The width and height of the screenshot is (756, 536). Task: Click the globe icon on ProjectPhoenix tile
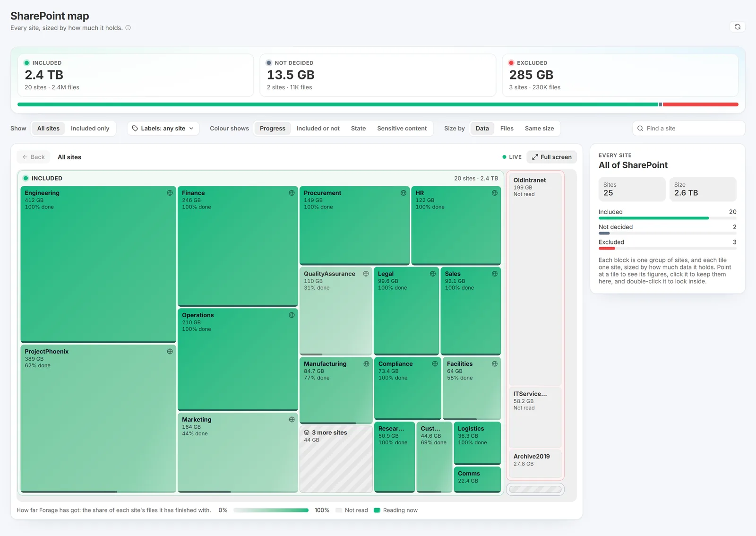(x=170, y=351)
